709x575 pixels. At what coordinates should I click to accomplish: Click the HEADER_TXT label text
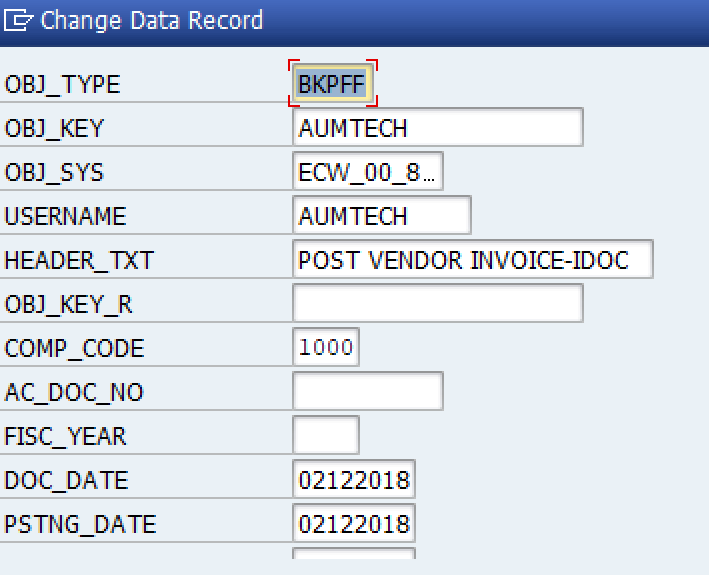tap(79, 261)
